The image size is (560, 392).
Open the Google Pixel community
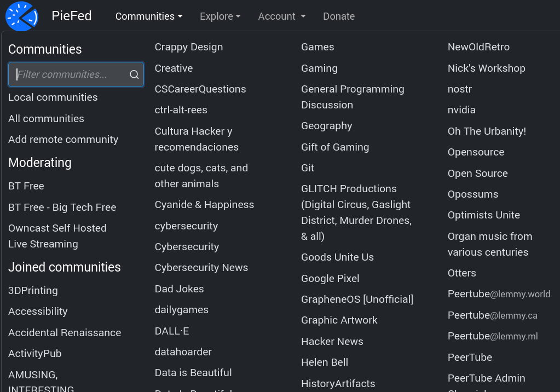pos(330,278)
